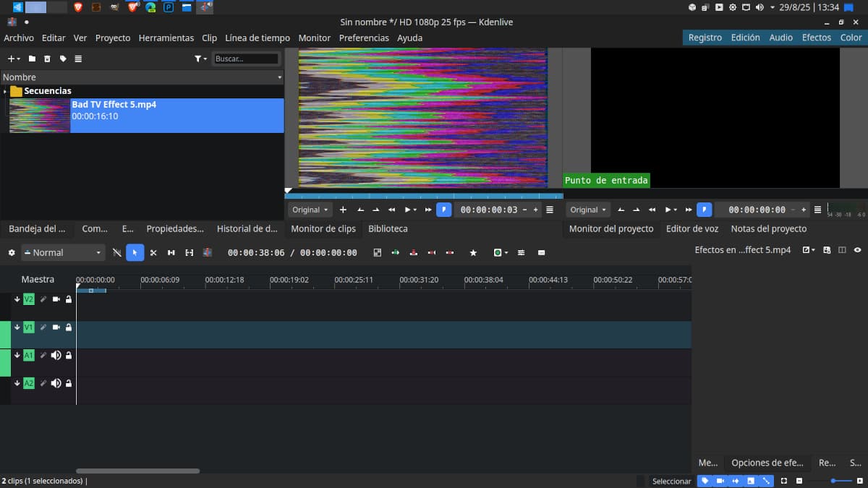Open the clip monitor Original zoom dropdown
Screen dimensions: 868x488
[x=310, y=210]
